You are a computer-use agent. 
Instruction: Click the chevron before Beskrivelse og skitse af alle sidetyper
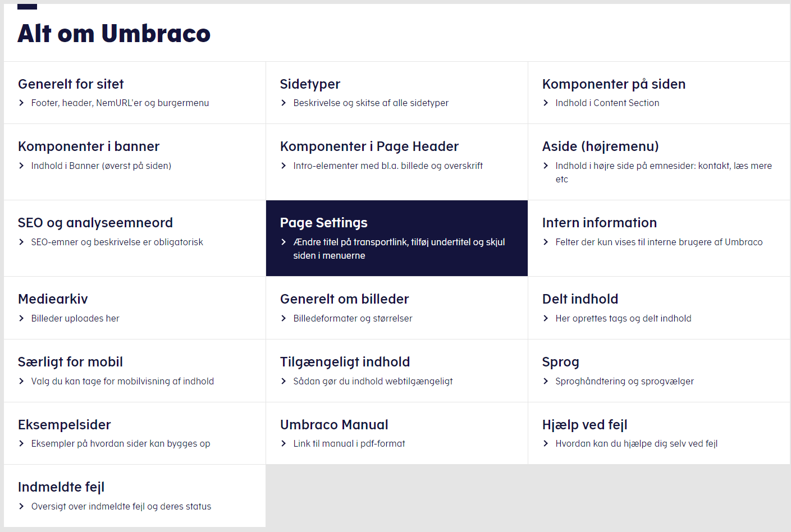284,103
